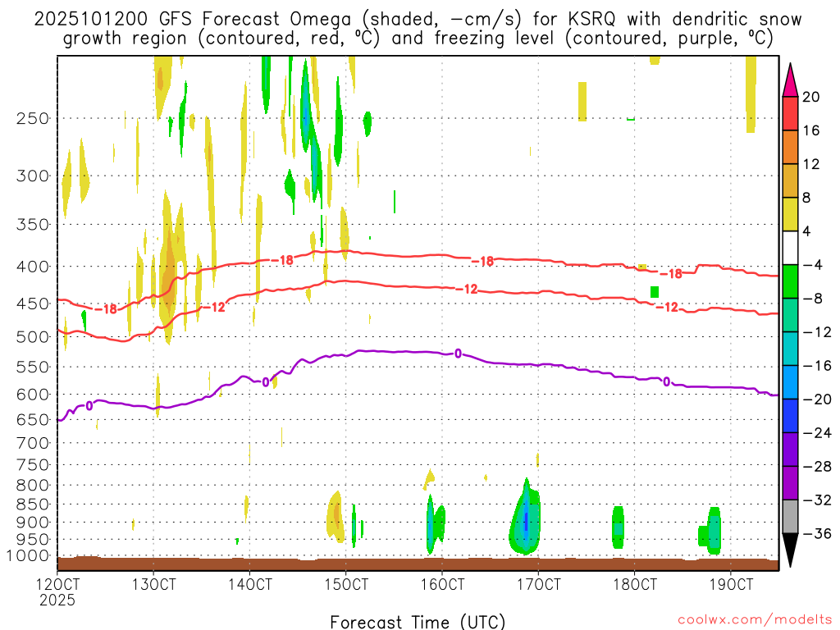Click the cyan -16-to-(-12) colorbar swatch

tap(790, 349)
